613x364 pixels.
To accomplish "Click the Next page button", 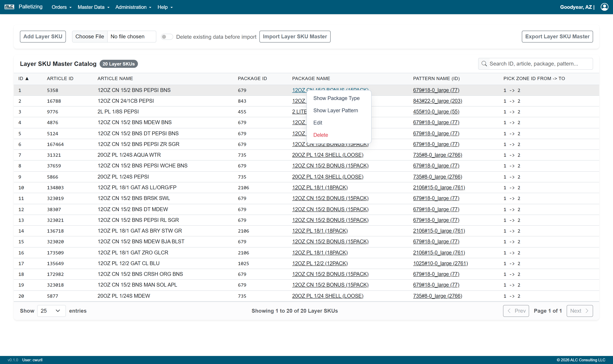I will pos(579,311).
